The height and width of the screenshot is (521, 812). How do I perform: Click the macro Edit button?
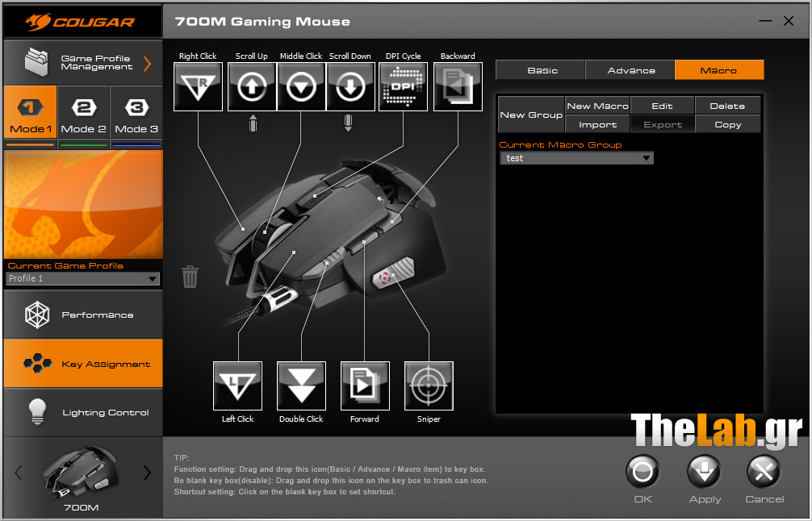point(663,106)
